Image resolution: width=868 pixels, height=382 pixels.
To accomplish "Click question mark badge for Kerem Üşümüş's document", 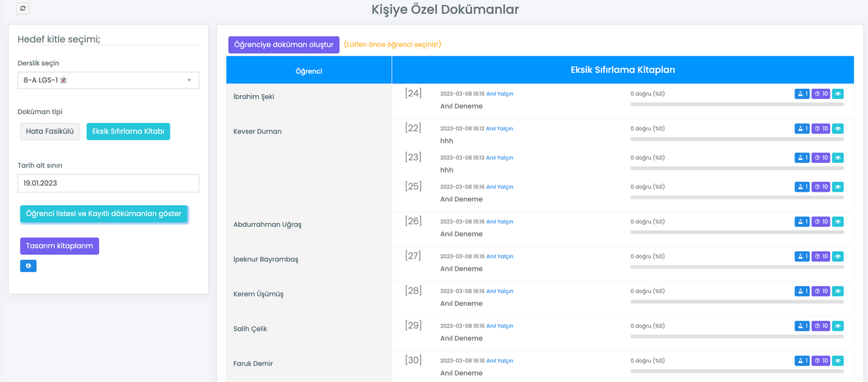I will [821, 291].
